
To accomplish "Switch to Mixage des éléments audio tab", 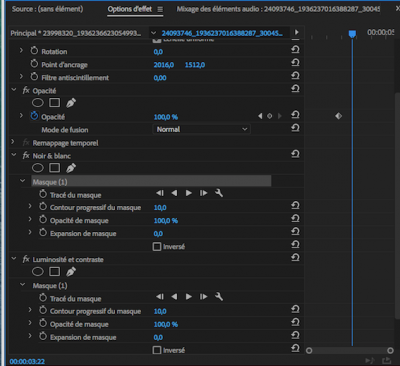I will pyautogui.click(x=278, y=9).
